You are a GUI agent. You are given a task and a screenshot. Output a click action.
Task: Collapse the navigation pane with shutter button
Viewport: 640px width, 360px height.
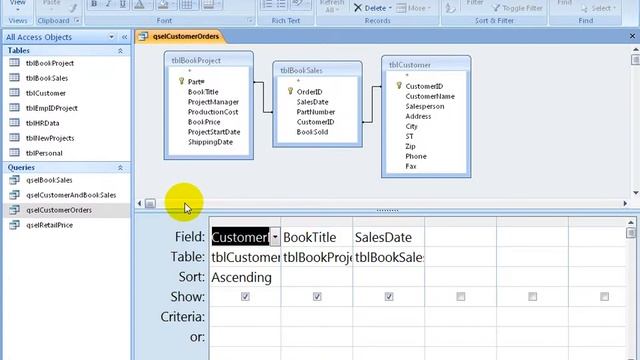point(124,37)
